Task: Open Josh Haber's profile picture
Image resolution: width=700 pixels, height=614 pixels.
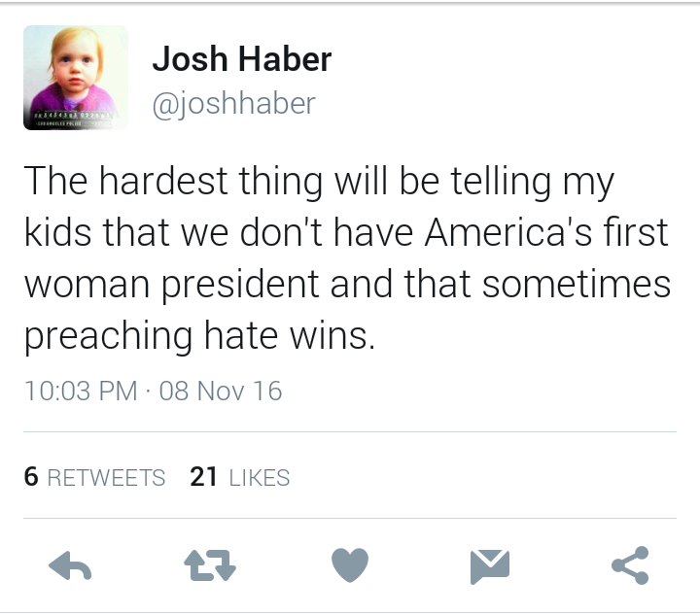Action: [76, 78]
